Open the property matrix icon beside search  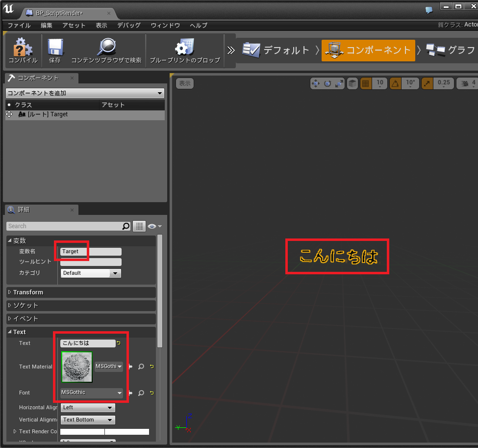(139, 226)
